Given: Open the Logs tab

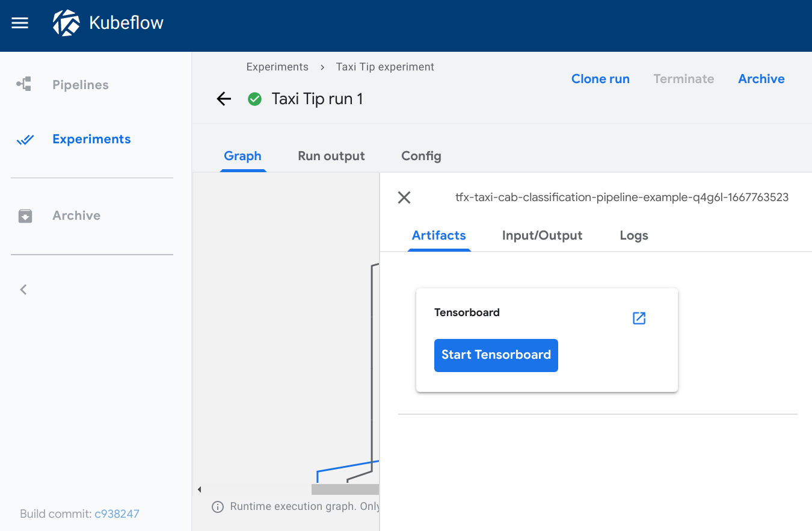Looking at the screenshot, I should pyautogui.click(x=633, y=235).
